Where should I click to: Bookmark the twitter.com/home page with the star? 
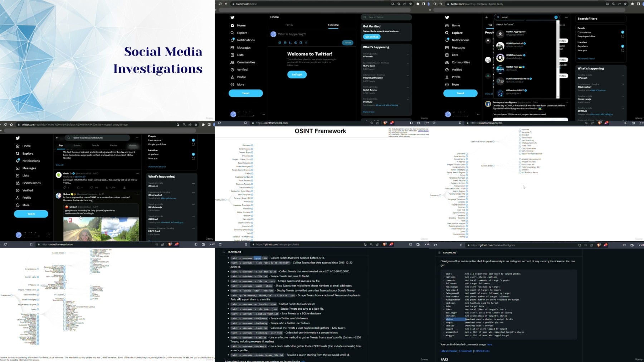(410, 4)
